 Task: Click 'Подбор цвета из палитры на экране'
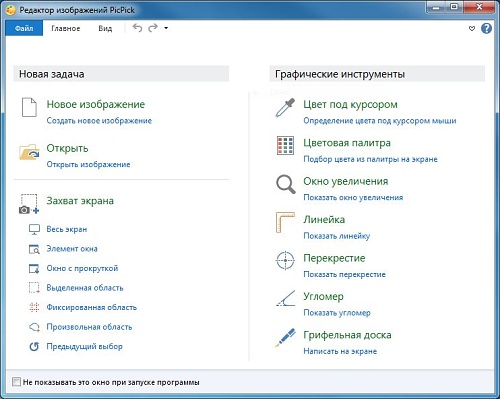pos(370,159)
